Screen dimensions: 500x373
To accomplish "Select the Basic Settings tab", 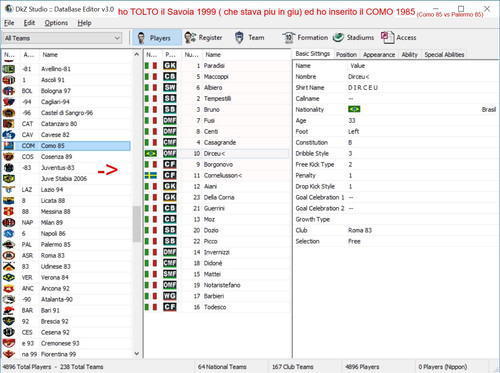I will [313, 54].
